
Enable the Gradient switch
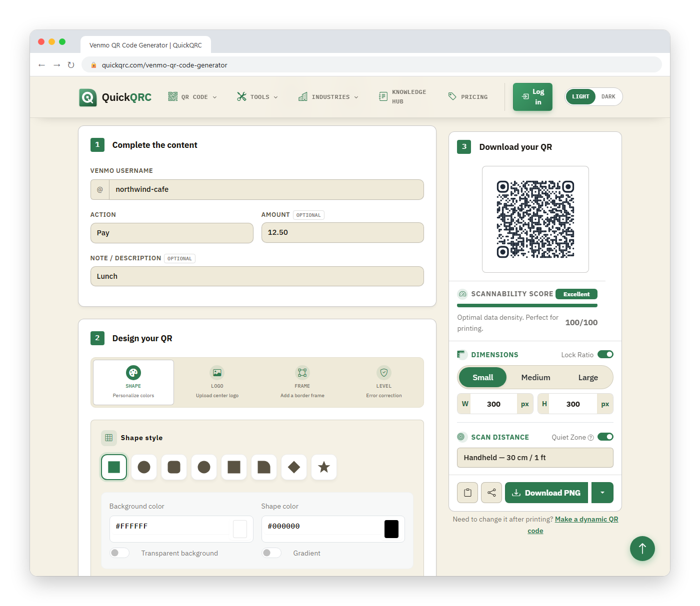click(271, 553)
